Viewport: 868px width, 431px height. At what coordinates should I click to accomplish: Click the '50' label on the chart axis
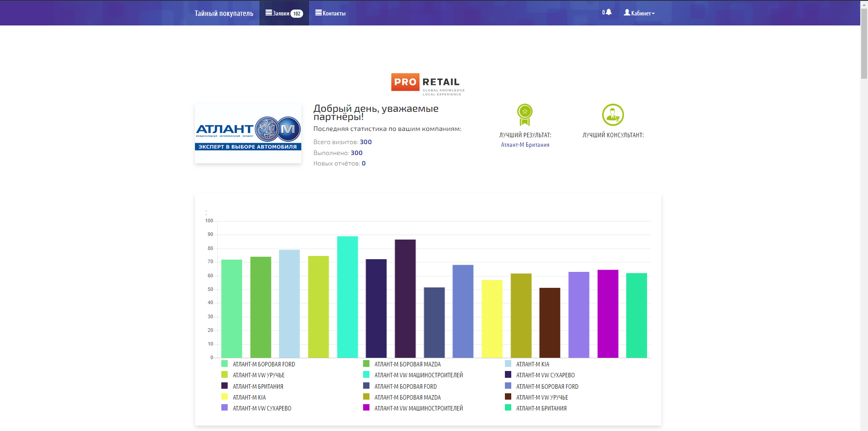[x=210, y=289]
